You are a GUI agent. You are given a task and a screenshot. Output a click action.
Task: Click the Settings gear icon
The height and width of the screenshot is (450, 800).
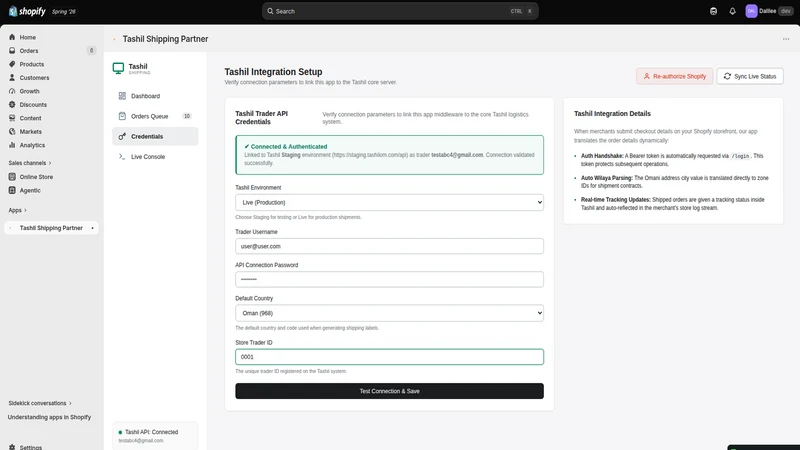click(x=12, y=447)
